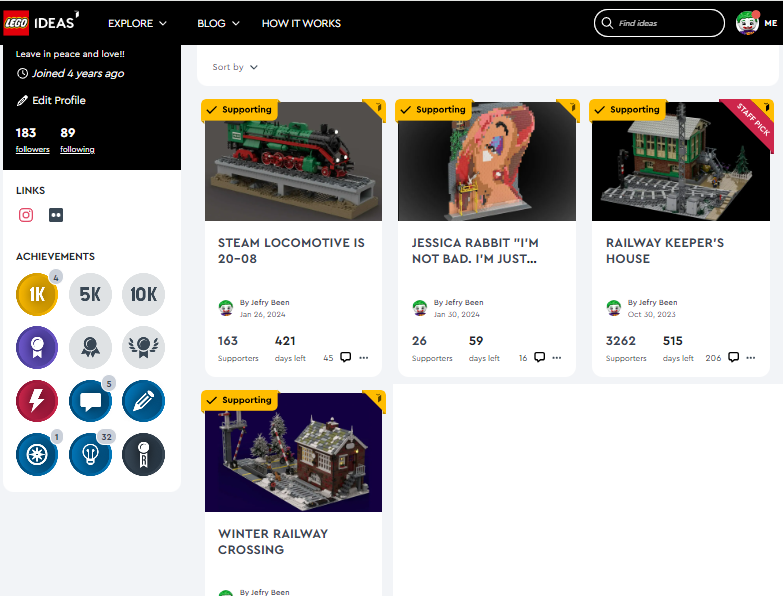Open the Winter Railway Crossing thumbnail
The image size is (783, 596).
(294, 452)
